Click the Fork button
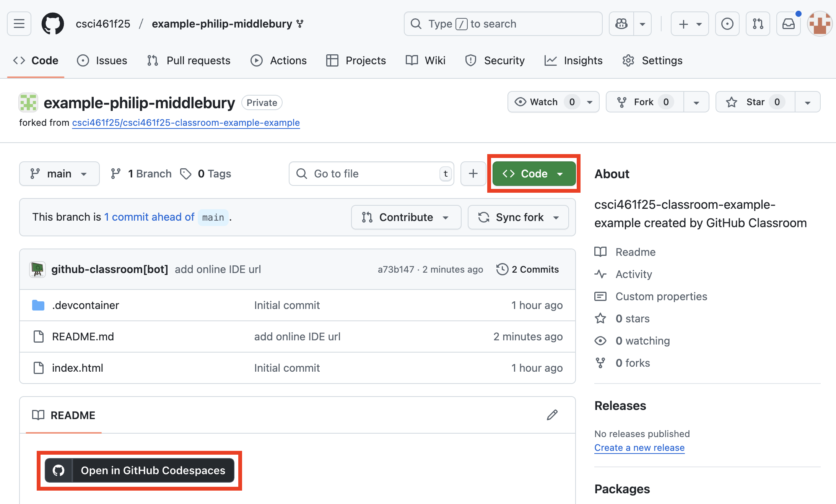 [645, 102]
